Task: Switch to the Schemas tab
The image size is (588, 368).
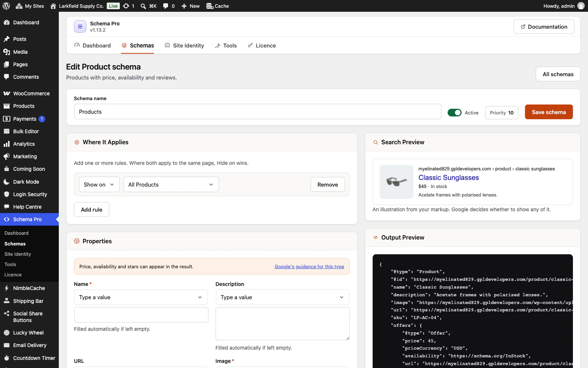Action: (137, 46)
